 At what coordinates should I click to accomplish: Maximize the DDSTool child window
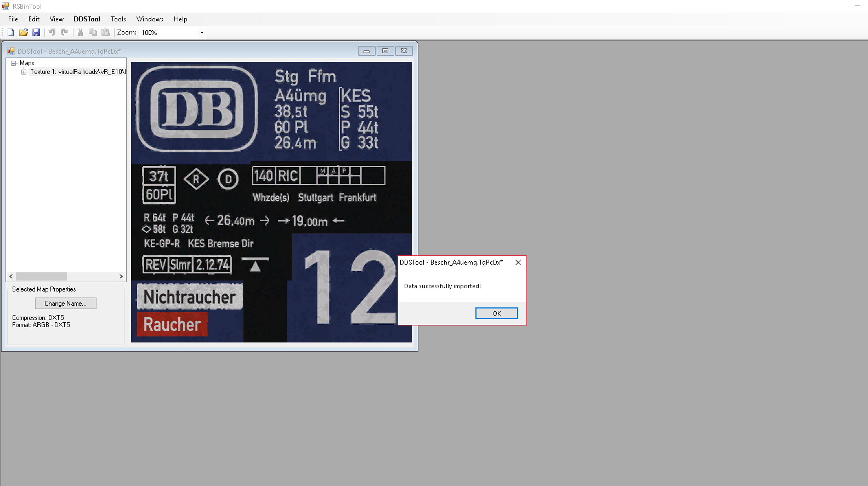(385, 51)
